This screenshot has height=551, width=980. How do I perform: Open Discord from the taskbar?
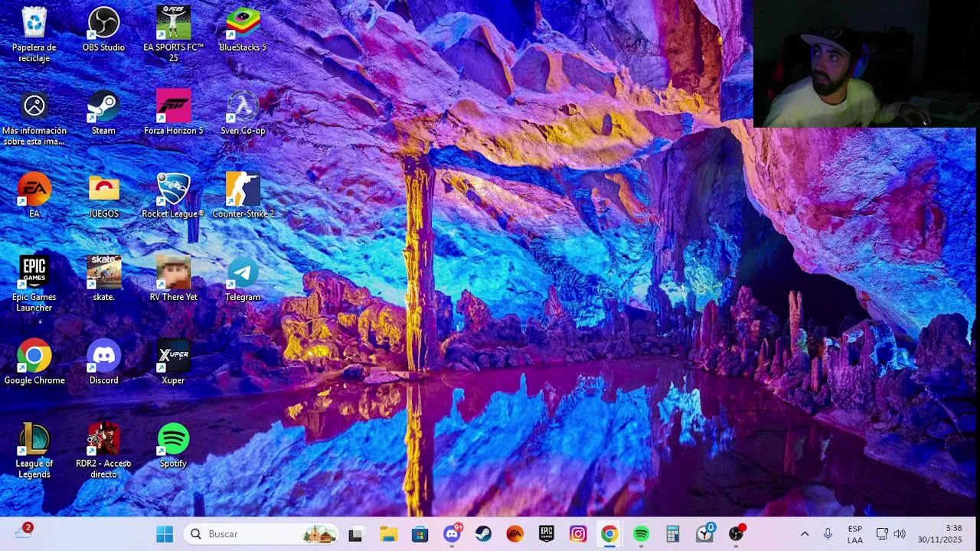[x=452, y=534]
